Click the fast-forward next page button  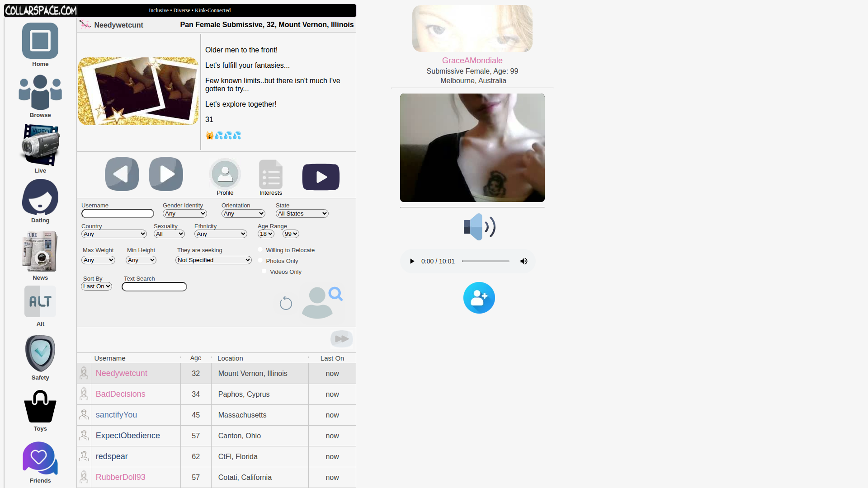coord(342,339)
